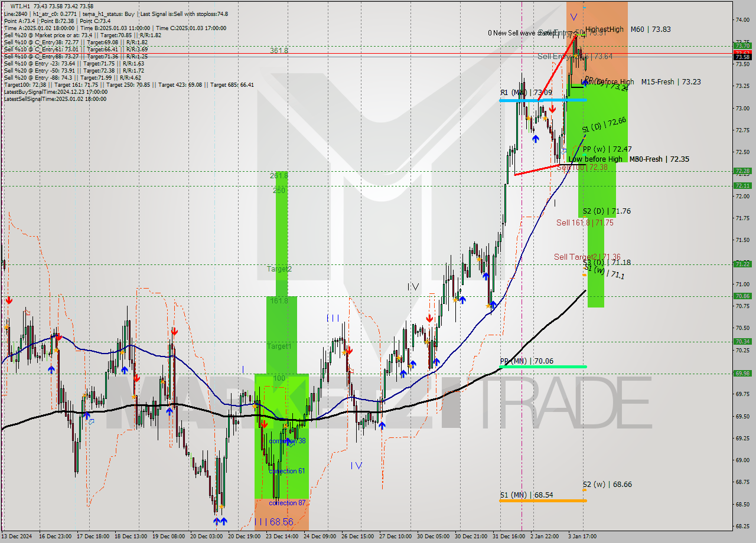Click the 'R1 (MN) | 73.09' label
This screenshot has width=756, height=543.
[526, 93]
